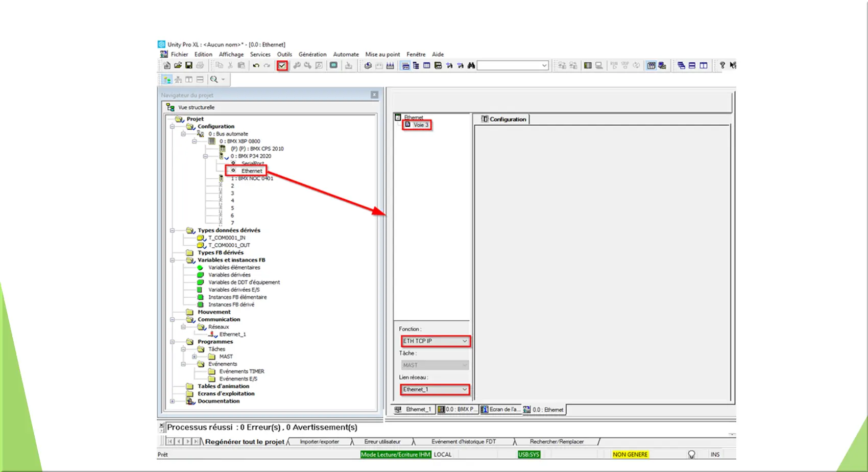Expand the Documentation tree node
This screenshot has width=868, height=472.
[x=172, y=401]
